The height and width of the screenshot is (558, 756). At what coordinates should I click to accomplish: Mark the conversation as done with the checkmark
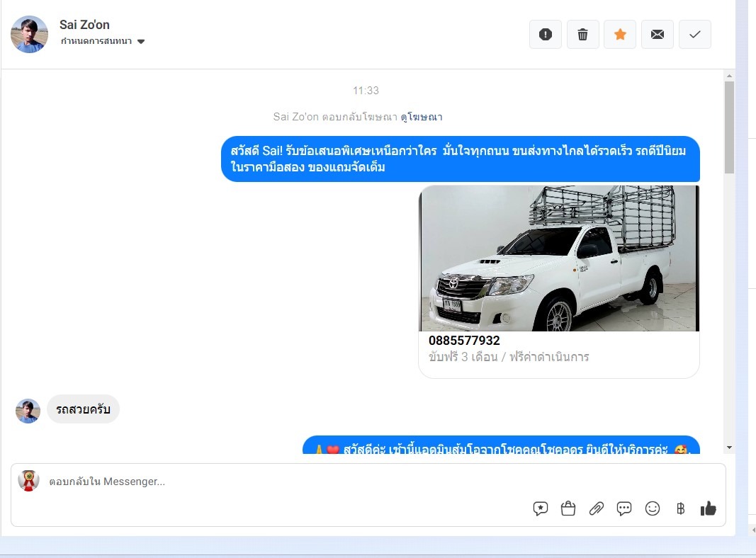[x=695, y=35]
